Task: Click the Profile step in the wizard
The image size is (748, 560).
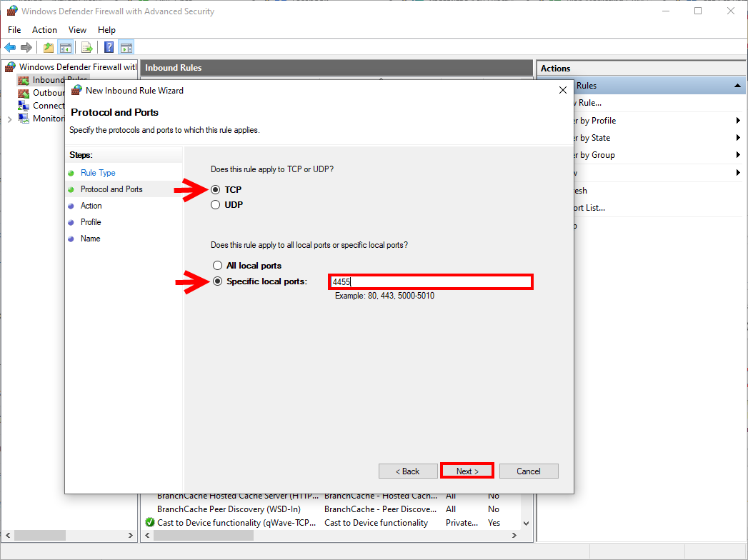Action: 91,222
